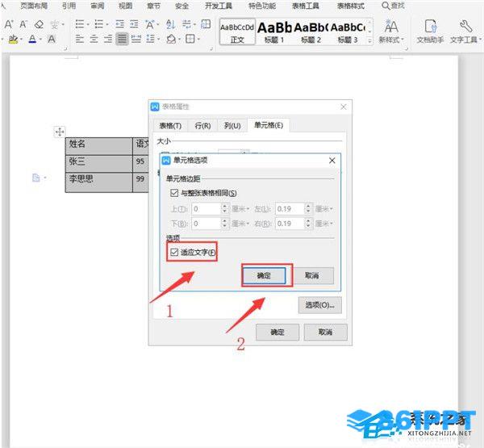Click 确定 in 表格属性 dialog

pos(277,332)
